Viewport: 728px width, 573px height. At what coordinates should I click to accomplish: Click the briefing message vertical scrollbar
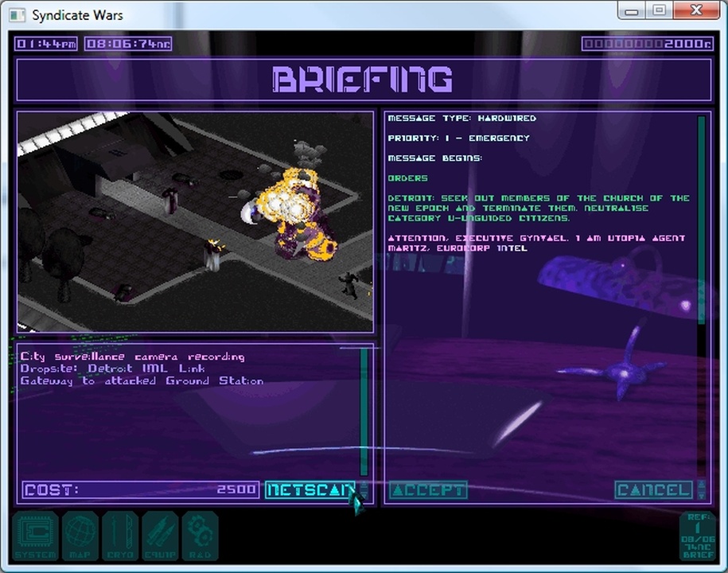(x=701, y=297)
